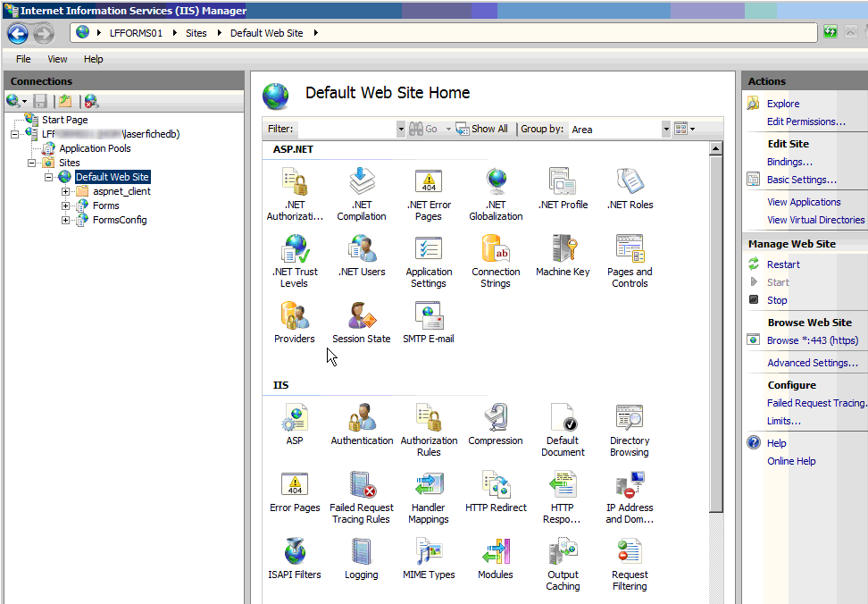Expand the FormsConfig application node
This screenshot has width=868, height=604.
[x=65, y=221]
